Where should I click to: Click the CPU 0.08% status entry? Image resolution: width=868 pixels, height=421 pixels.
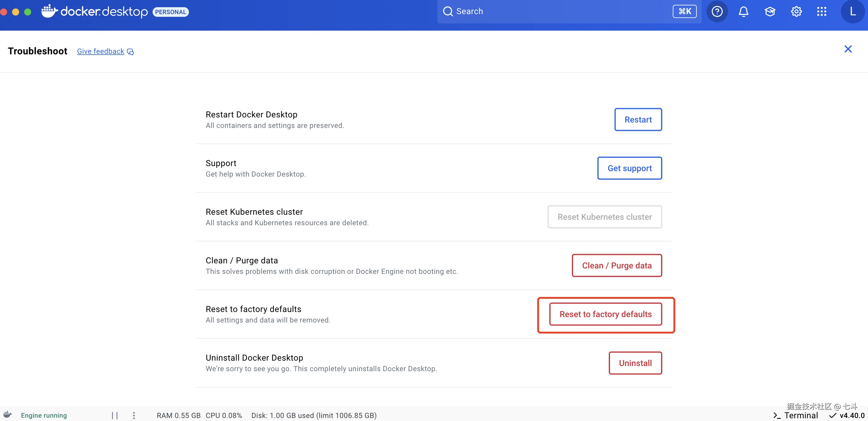click(224, 415)
